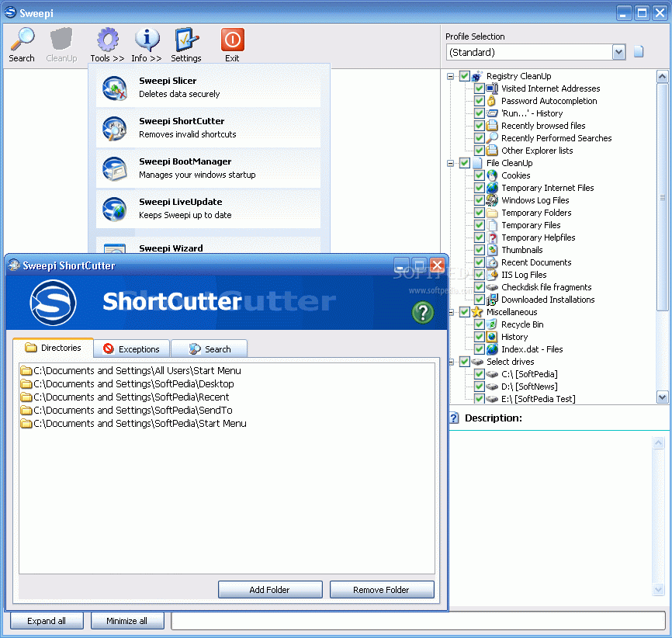Image resolution: width=672 pixels, height=638 pixels.
Task: Click the Minimize all button
Action: [127, 621]
